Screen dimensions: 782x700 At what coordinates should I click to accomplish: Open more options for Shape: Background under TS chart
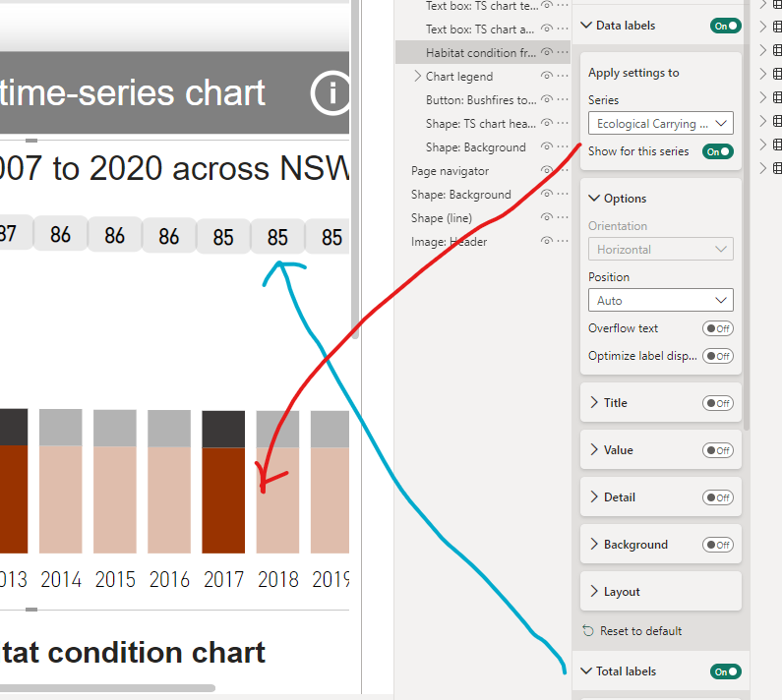click(x=563, y=146)
